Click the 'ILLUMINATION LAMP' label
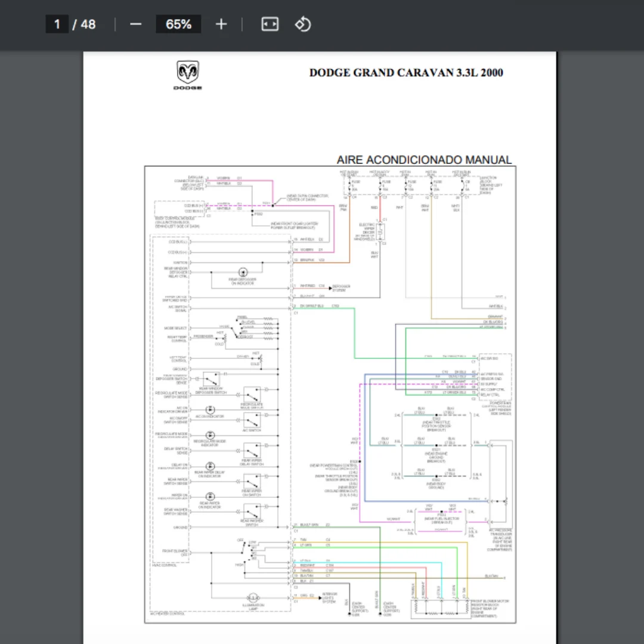Viewport: 644px width, 644px height. [x=253, y=606]
